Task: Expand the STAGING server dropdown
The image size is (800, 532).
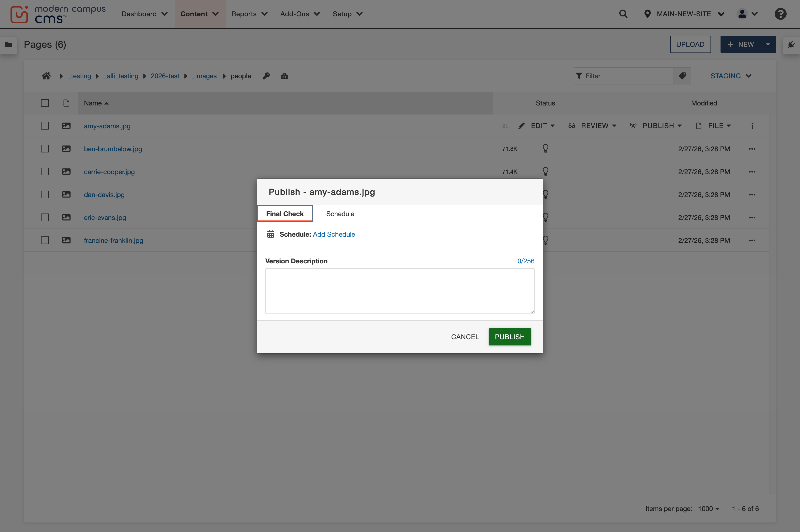Action: tap(731, 76)
